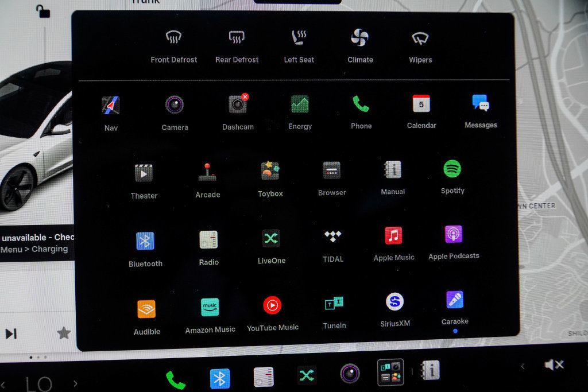Turn on Front Defrost
Screen dimensions: 588x392
(173, 47)
